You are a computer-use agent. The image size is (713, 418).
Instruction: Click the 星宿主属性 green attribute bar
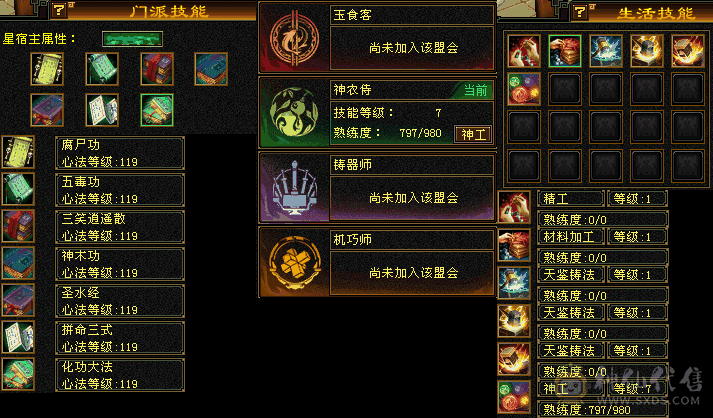tap(132, 39)
